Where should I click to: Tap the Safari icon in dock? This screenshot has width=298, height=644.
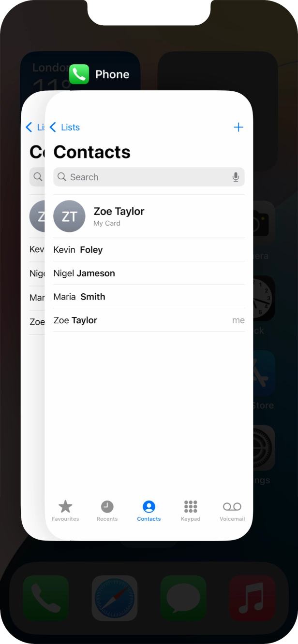pyautogui.click(x=115, y=598)
